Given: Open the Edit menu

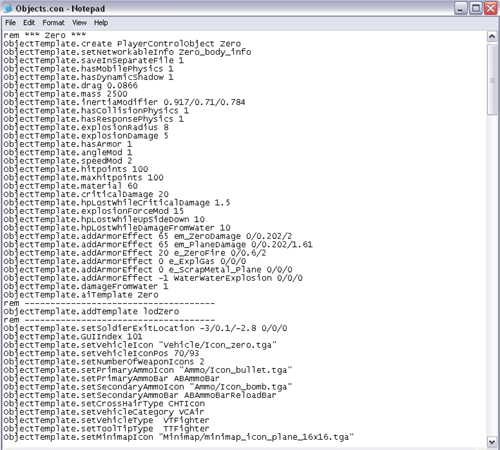Looking at the screenshot, I should tap(29, 23).
